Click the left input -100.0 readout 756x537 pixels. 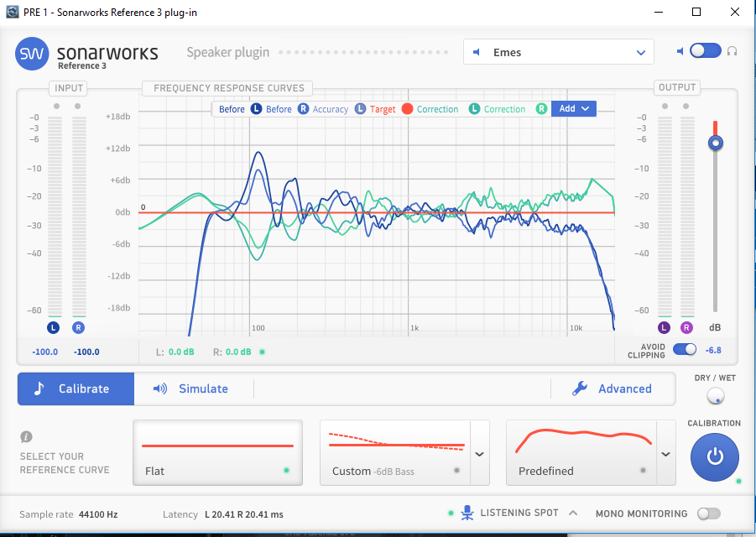(44, 352)
